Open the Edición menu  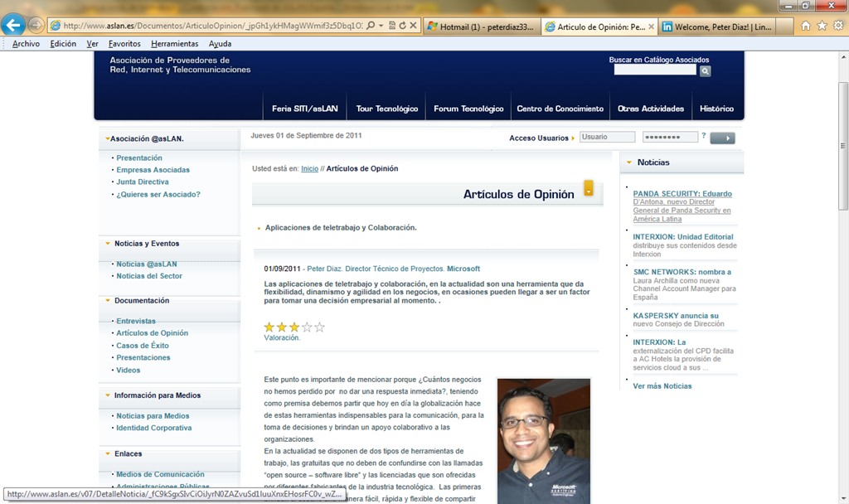[63, 44]
